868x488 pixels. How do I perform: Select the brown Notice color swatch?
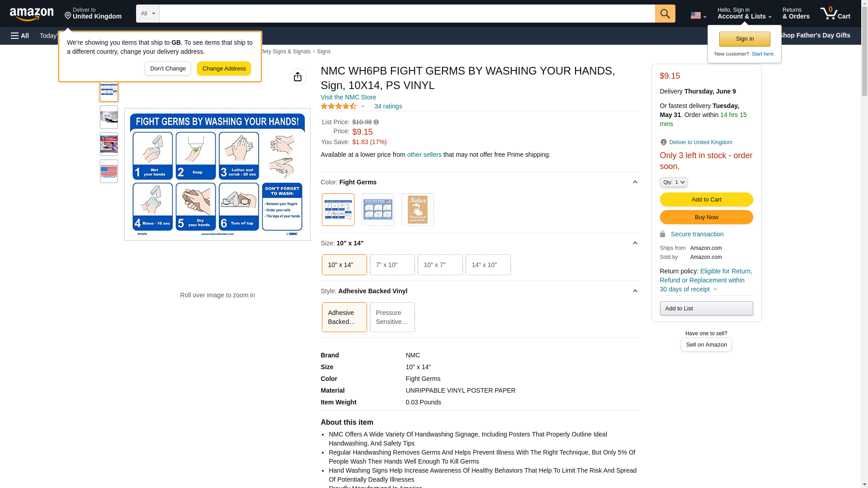point(417,210)
